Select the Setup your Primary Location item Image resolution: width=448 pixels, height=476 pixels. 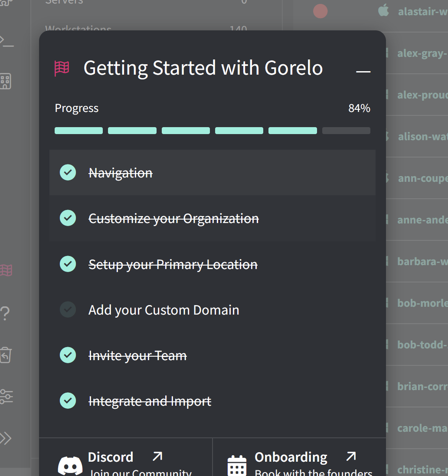173,264
